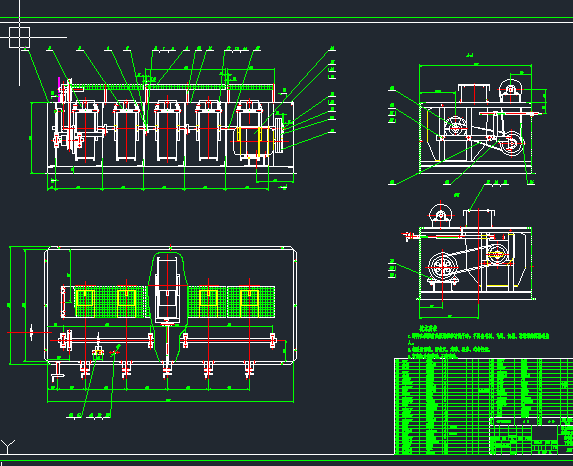Image resolution: width=573 pixels, height=466 pixels.
Task: Click the technical requirements text block
Action: [479, 342]
